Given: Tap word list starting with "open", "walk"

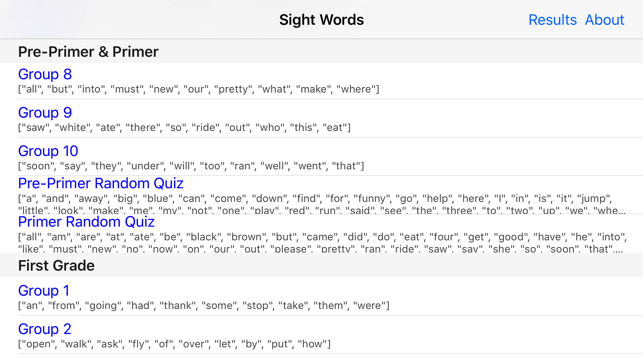Looking at the screenshot, I should 174,344.
